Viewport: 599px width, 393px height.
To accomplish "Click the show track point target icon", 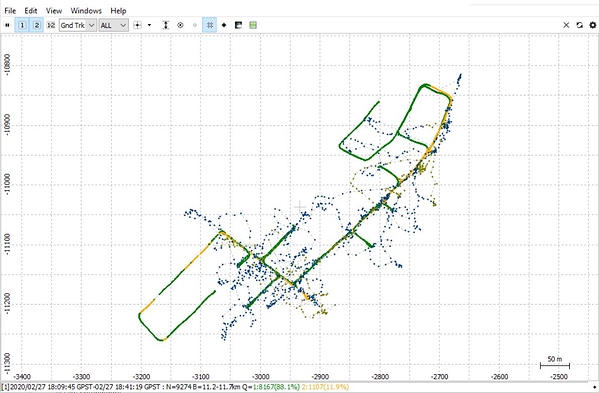I will click(x=180, y=25).
